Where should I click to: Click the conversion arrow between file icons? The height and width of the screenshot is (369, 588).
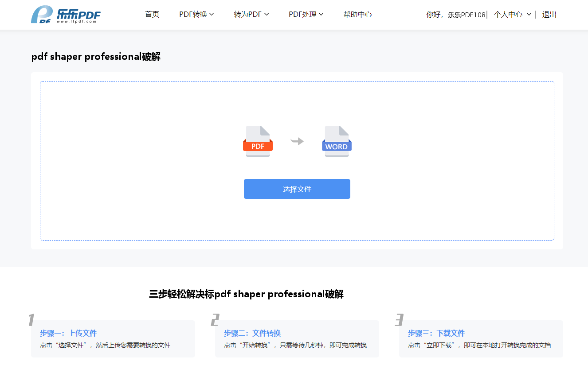click(x=297, y=141)
